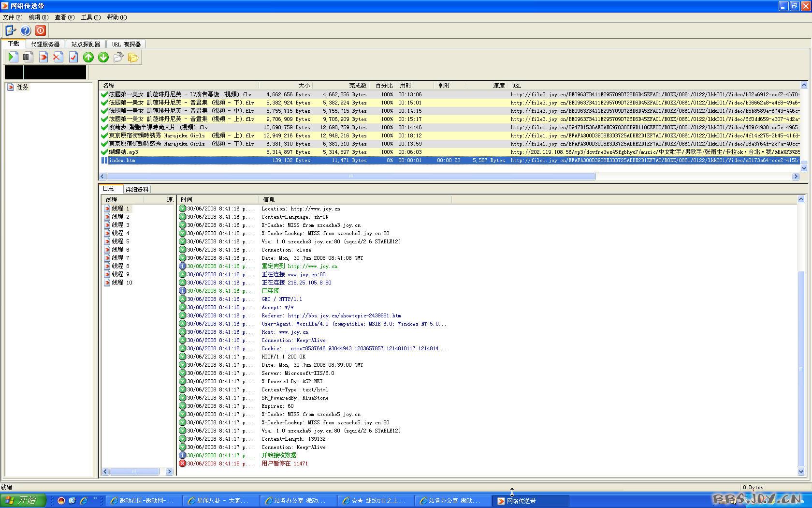Open the blue question-mark help icon

coord(26,30)
